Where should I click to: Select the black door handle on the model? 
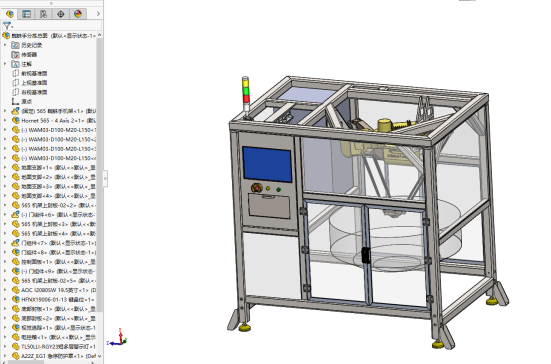pyautogui.click(x=365, y=255)
